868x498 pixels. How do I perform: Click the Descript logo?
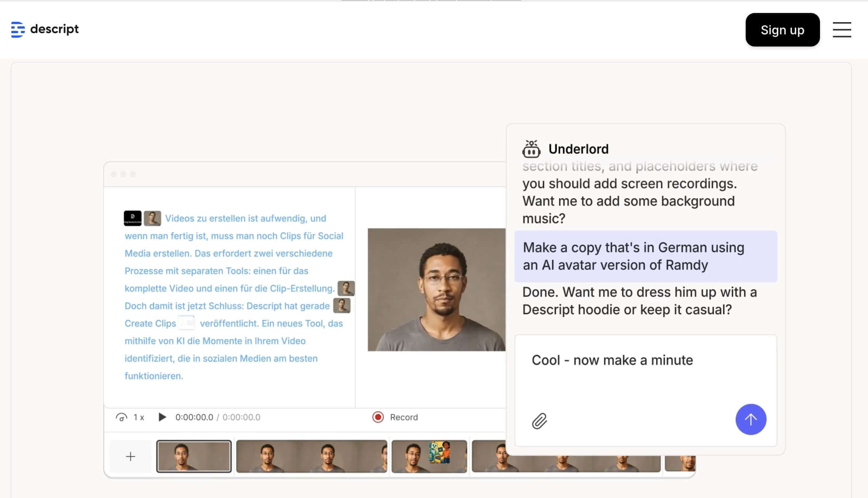45,29
